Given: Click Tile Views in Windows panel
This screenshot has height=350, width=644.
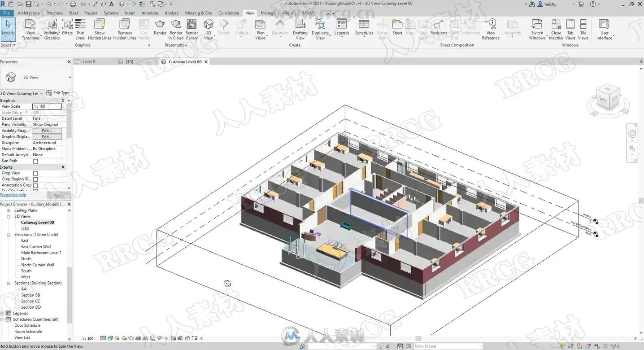Looking at the screenshot, I should coord(583,30).
